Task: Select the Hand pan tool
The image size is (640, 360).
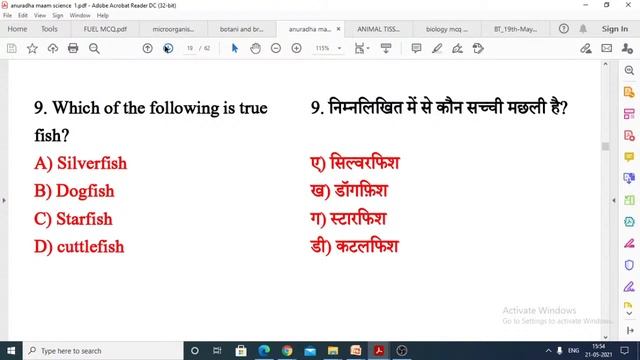Action: [256, 49]
